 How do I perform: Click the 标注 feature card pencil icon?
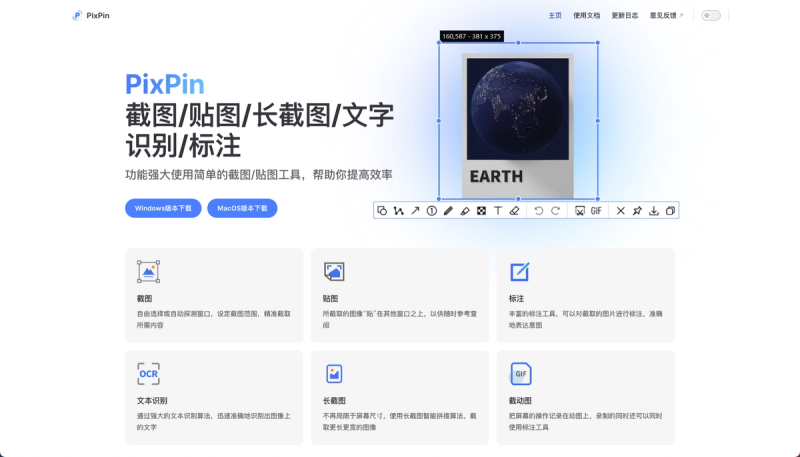[520, 271]
